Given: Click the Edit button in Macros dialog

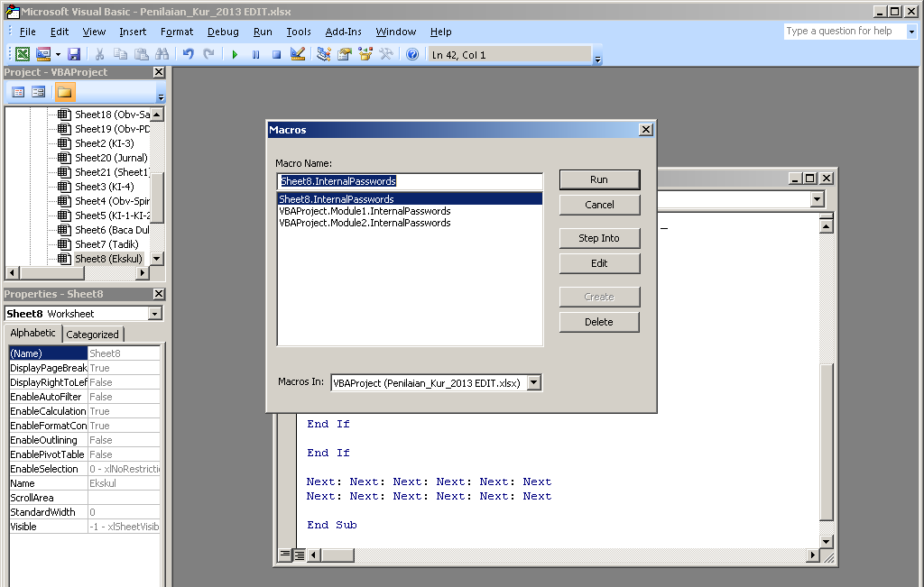Looking at the screenshot, I should click(x=599, y=263).
